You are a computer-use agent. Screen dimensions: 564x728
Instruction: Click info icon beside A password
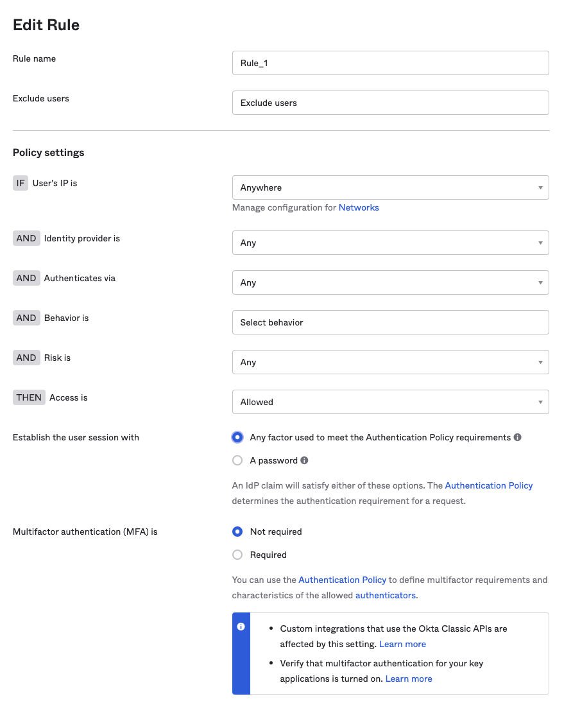tap(304, 460)
